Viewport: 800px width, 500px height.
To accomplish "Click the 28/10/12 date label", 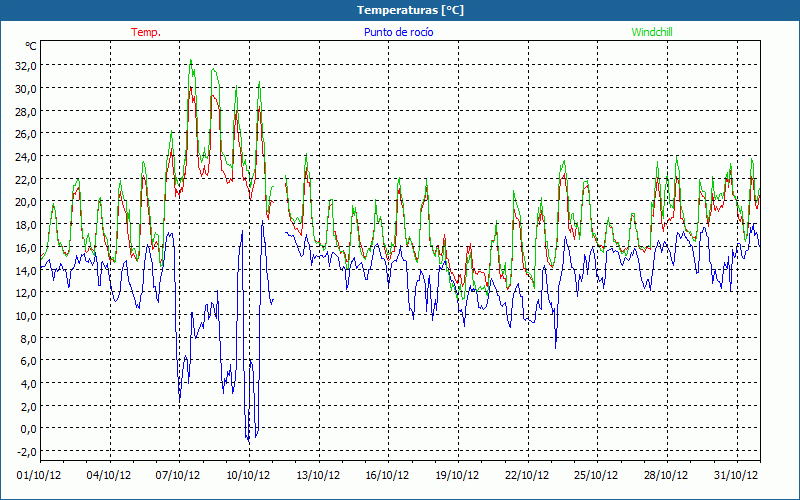I will click(666, 476).
